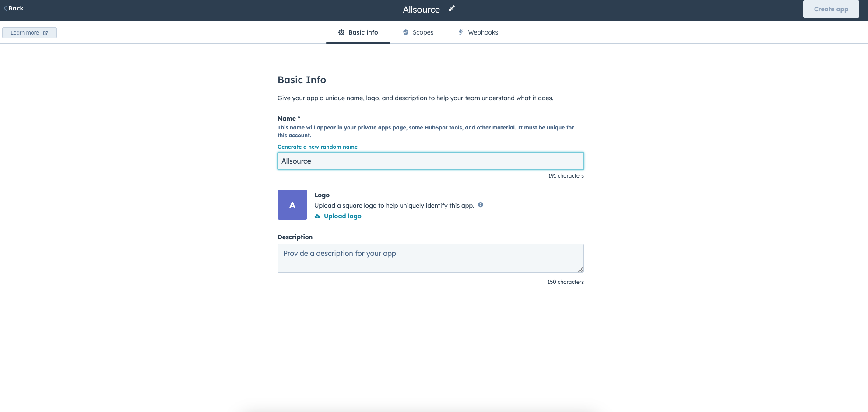Go Back to previous page

[x=14, y=8]
